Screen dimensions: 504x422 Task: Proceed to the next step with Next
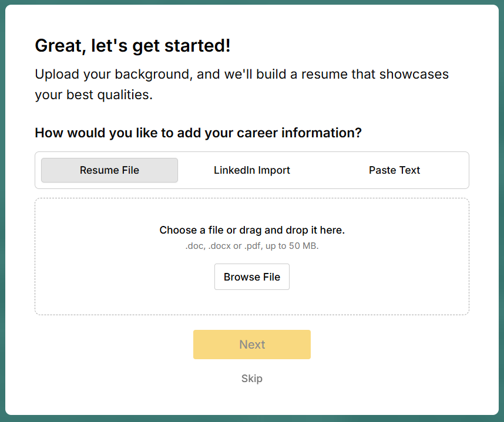coord(252,345)
